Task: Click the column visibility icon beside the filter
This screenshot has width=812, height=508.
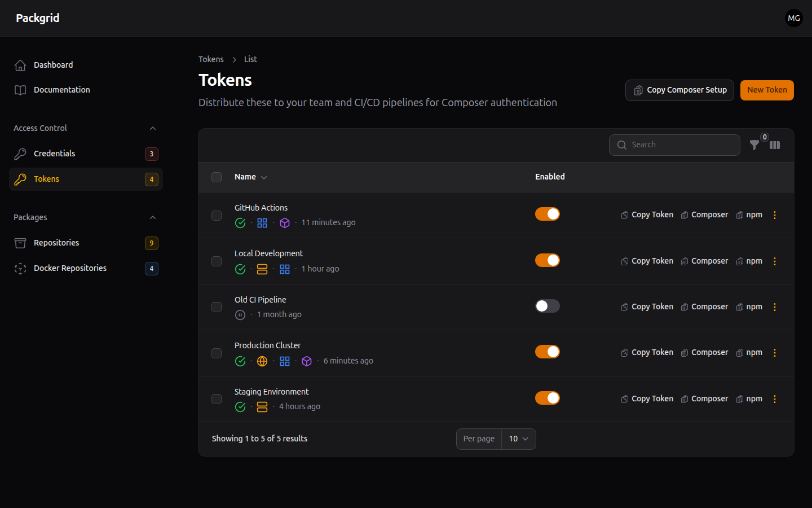Action: click(x=775, y=145)
